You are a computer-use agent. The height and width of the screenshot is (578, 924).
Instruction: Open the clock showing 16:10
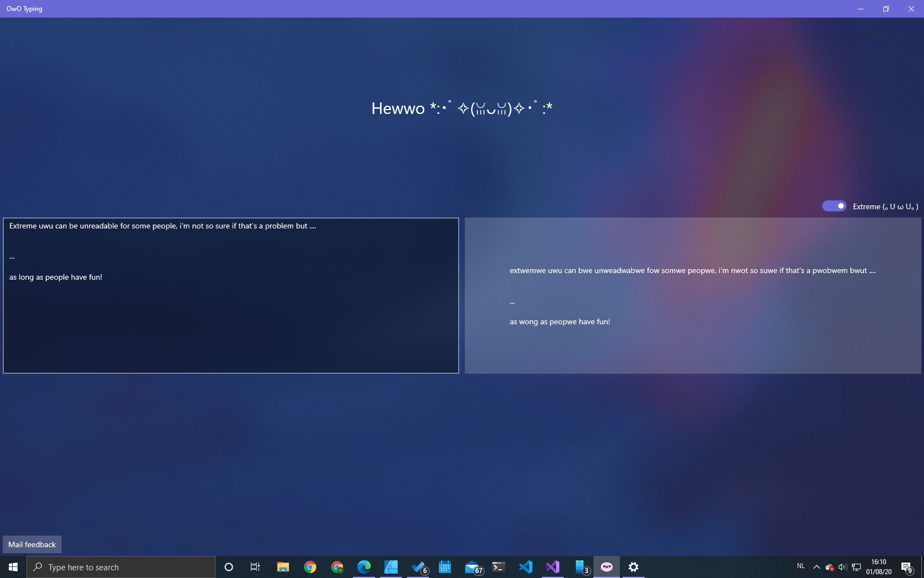point(879,567)
